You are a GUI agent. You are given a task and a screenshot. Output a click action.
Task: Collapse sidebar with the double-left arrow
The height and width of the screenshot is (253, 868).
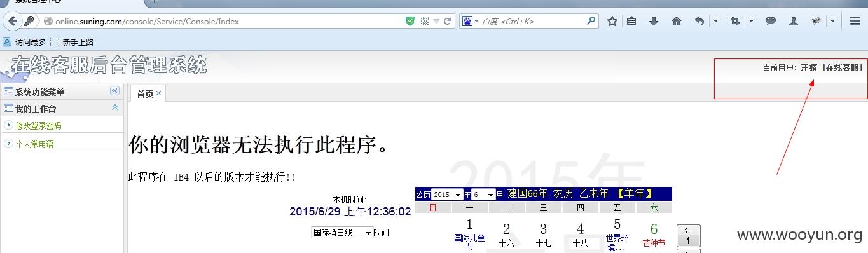click(x=115, y=91)
